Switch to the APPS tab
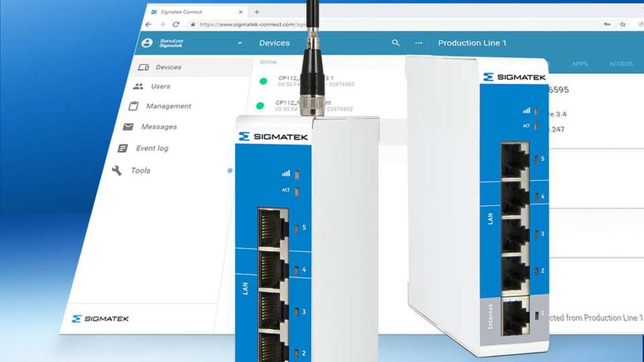 click(x=580, y=64)
